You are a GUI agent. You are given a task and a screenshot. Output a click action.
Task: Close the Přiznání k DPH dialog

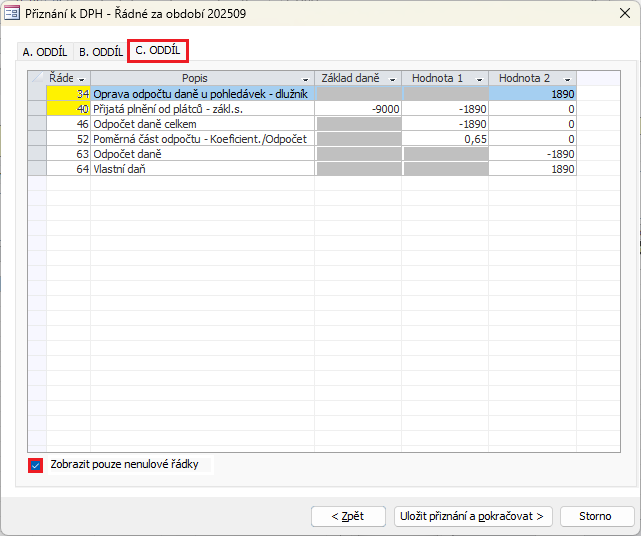coord(625,13)
